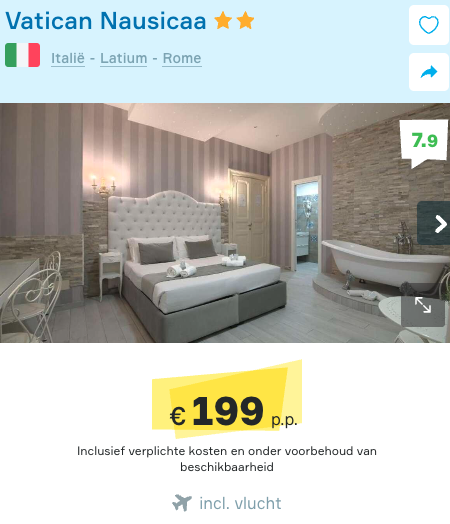Add hotel to favorites with heart icon
The height and width of the screenshot is (524, 450).
click(429, 25)
